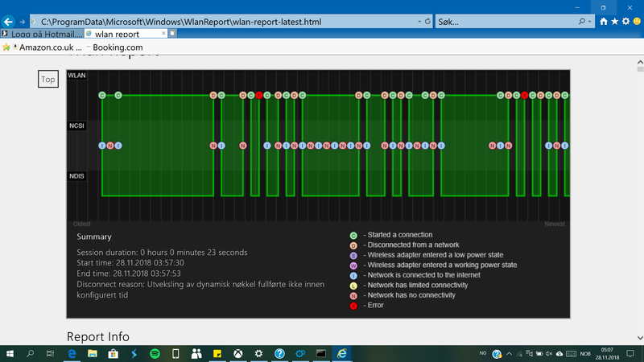Viewport: 644px width, 362px height.
Task: Click the OneDrive cloud tray icon
Action: [559, 353]
